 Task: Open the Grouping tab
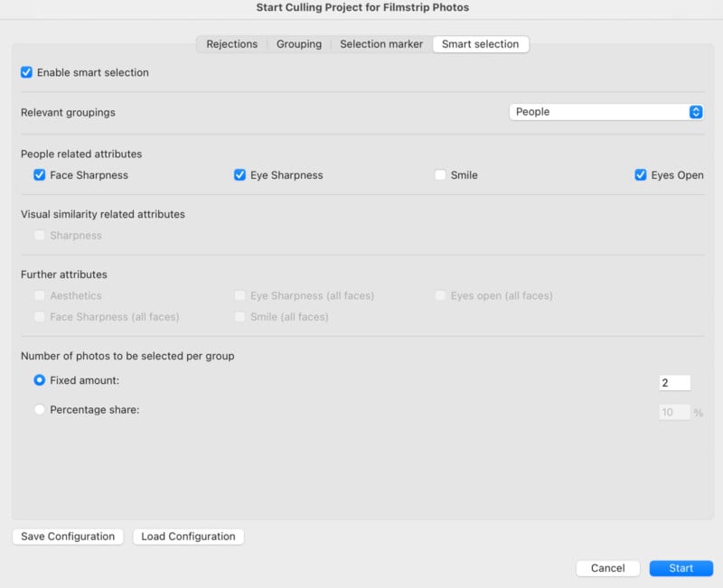[299, 43]
